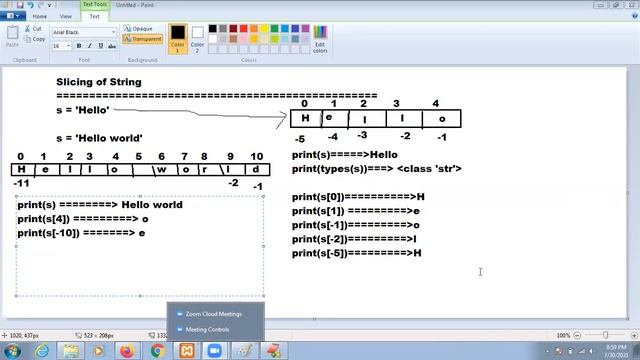Zoom in with the plus button
Screen dimensions: 640x360
[x=634, y=335]
